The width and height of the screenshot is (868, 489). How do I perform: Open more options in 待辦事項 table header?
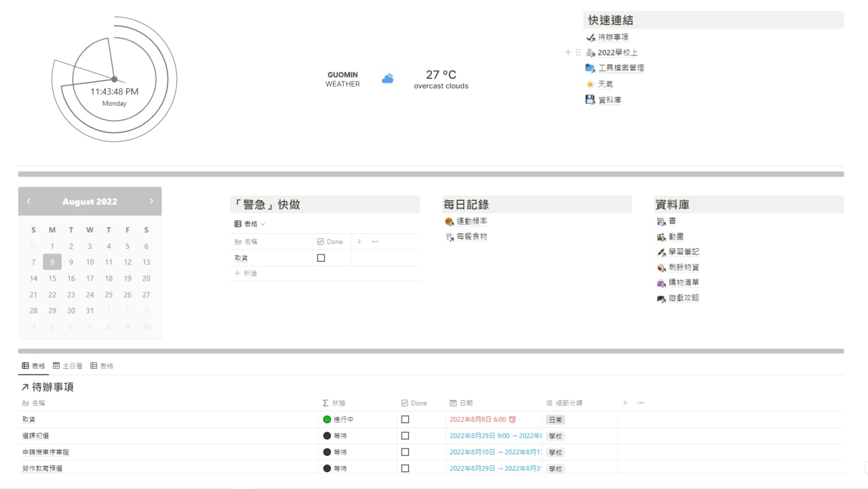pos(640,403)
